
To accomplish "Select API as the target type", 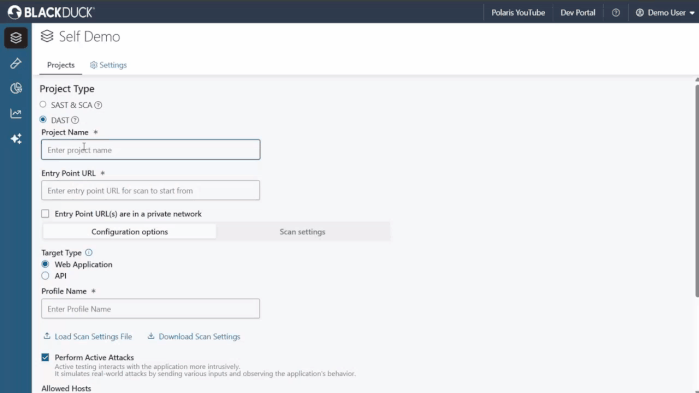I will (45, 276).
